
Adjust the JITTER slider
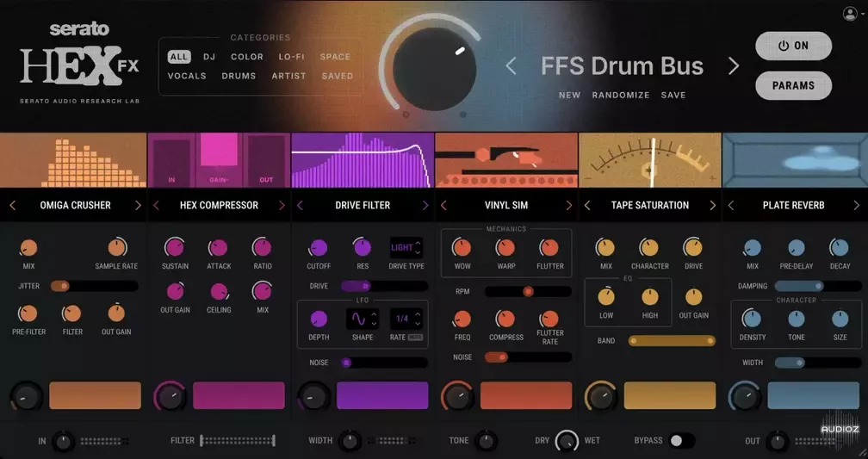point(94,286)
